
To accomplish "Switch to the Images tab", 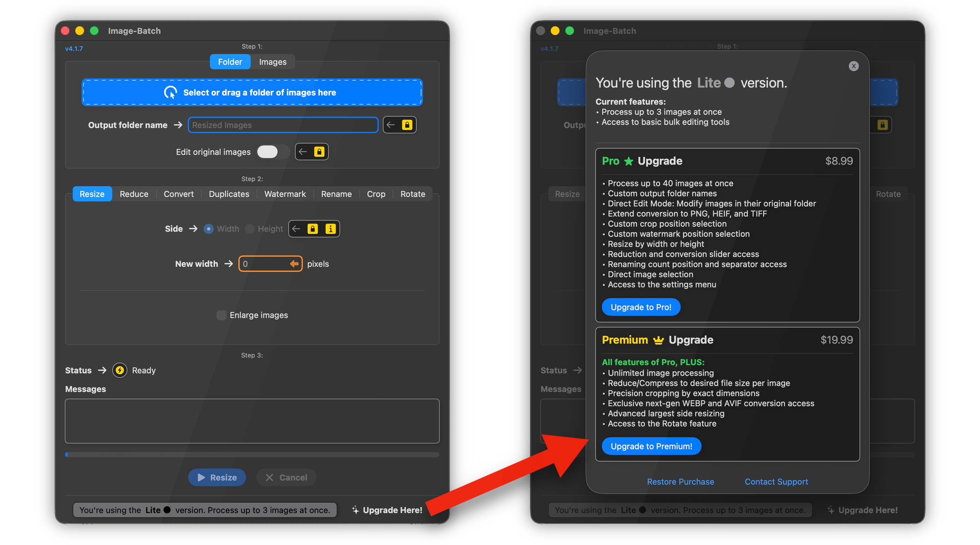I will (x=273, y=62).
